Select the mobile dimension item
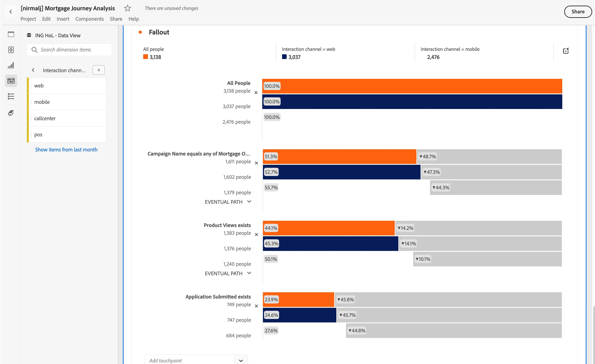The height and width of the screenshot is (364, 595). click(67, 102)
